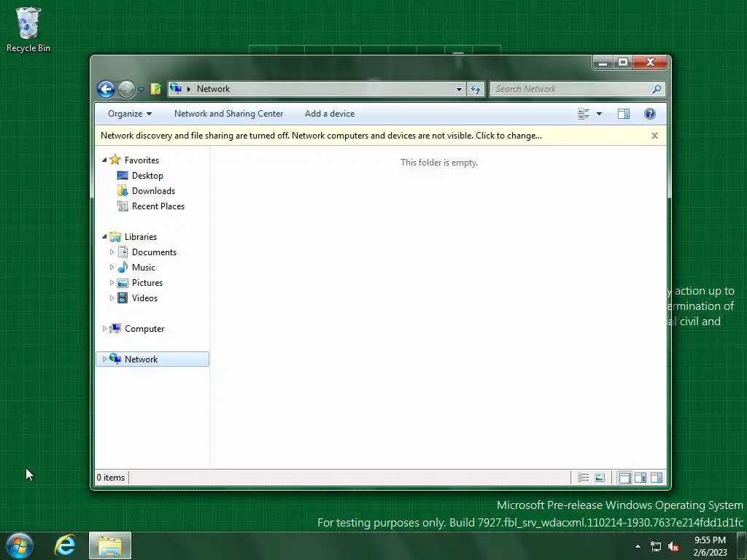Expand the Music library
This screenshot has height=560, width=747.
[112, 267]
